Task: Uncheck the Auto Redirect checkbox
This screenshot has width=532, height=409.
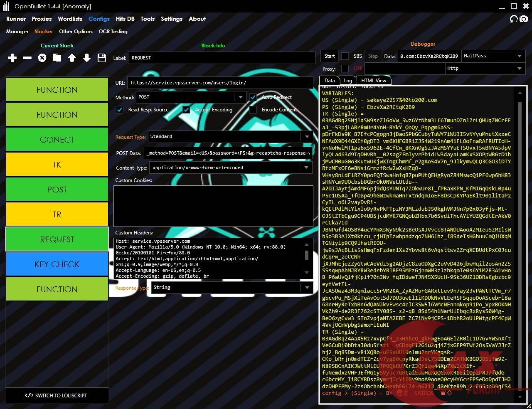Action: [253, 97]
